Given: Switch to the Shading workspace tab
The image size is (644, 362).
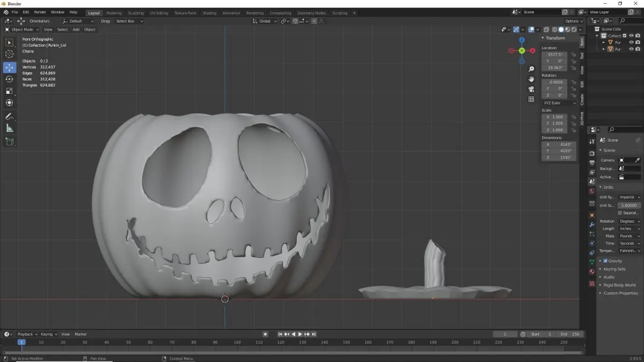Looking at the screenshot, I should point(209,13).
